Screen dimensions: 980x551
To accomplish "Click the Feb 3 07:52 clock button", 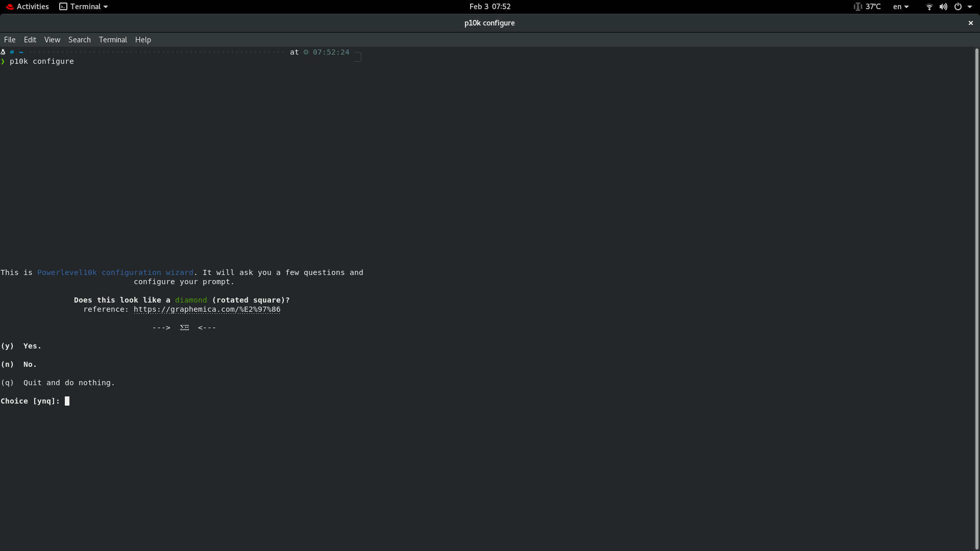I will (x=489, y=7).
